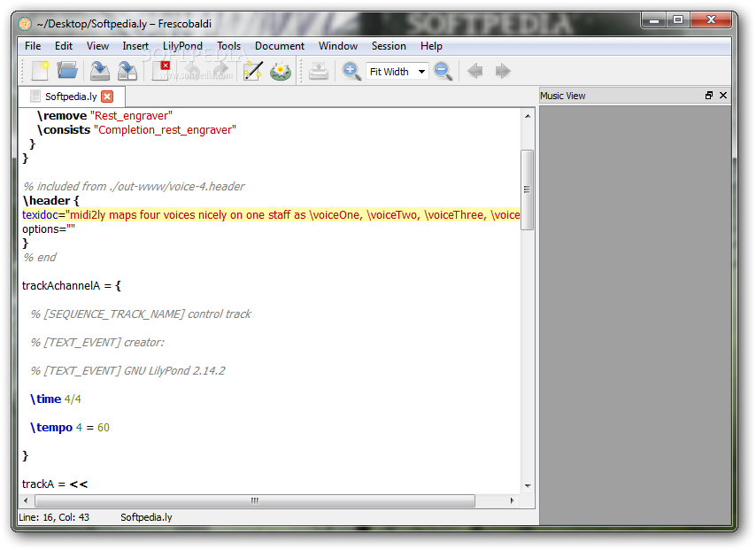The image size is (756, 550).
Task: Click the \time 4/4 line
Action: click(56, 399)
